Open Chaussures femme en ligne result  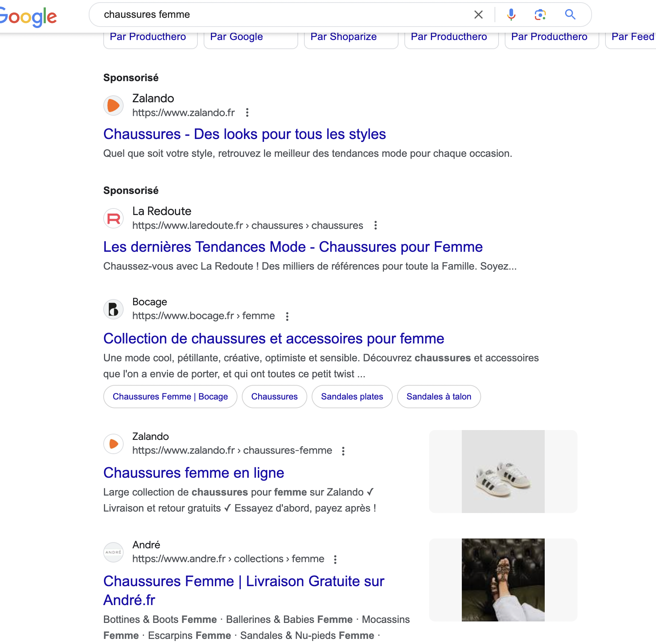(193, 473)
